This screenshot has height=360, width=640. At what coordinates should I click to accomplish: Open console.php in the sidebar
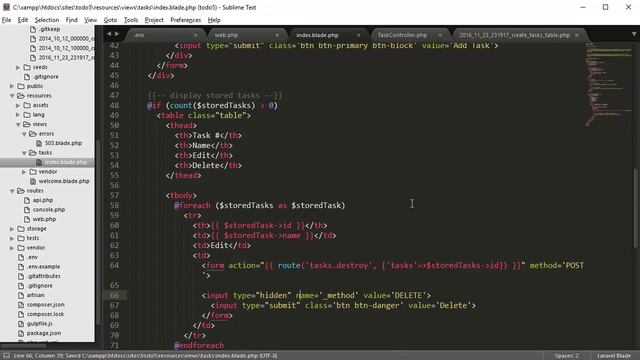49,209
